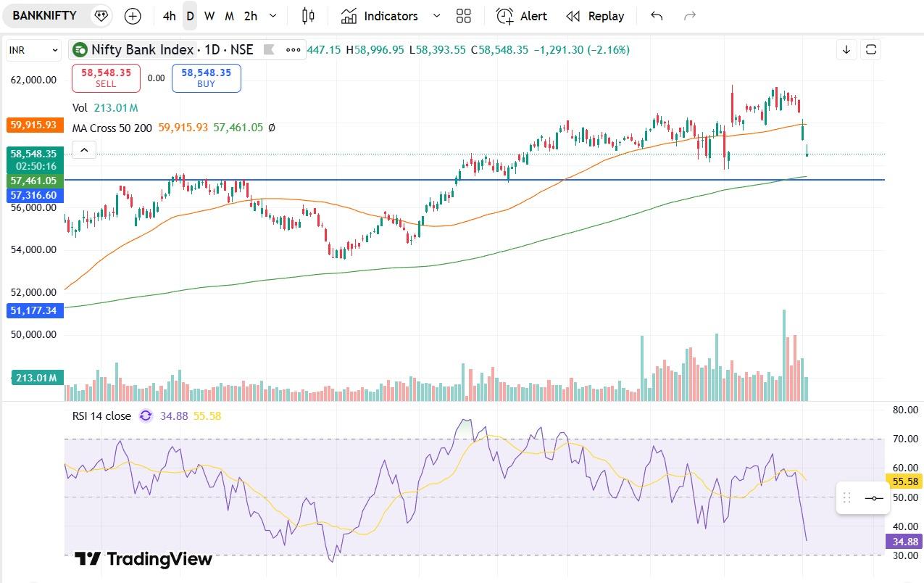Open the three-dots more menu in legend

tap(293, 49)
